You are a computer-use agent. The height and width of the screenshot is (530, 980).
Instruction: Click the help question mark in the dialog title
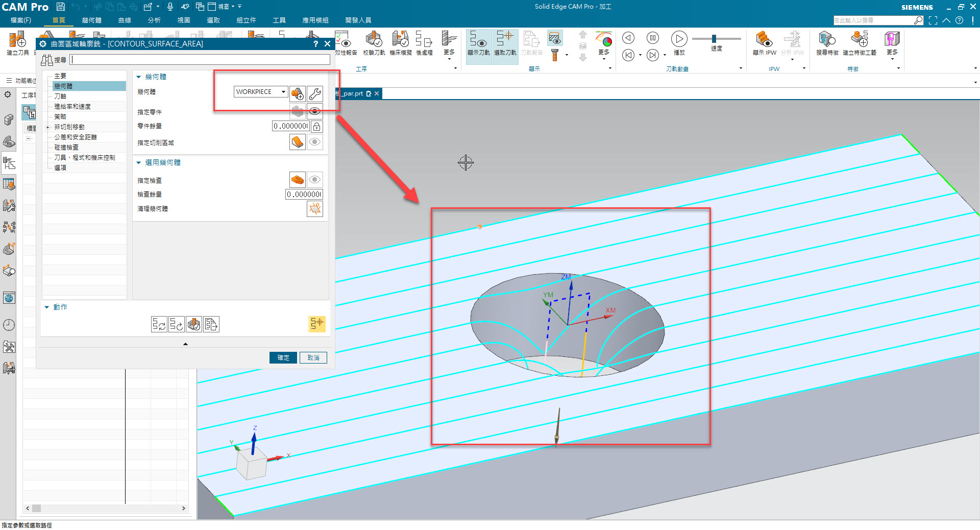point(315,44)
